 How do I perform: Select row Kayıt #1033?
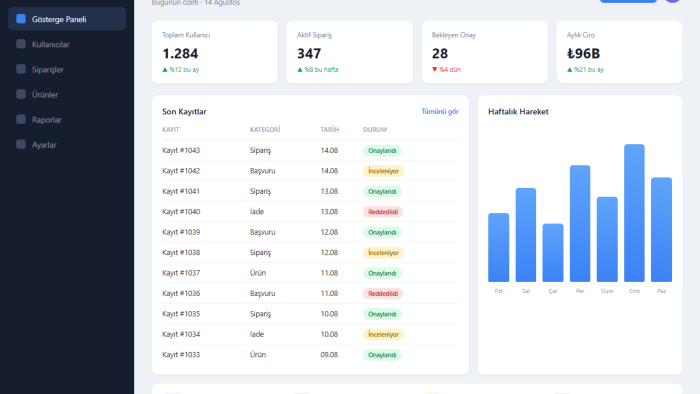(x=310, y=355)
